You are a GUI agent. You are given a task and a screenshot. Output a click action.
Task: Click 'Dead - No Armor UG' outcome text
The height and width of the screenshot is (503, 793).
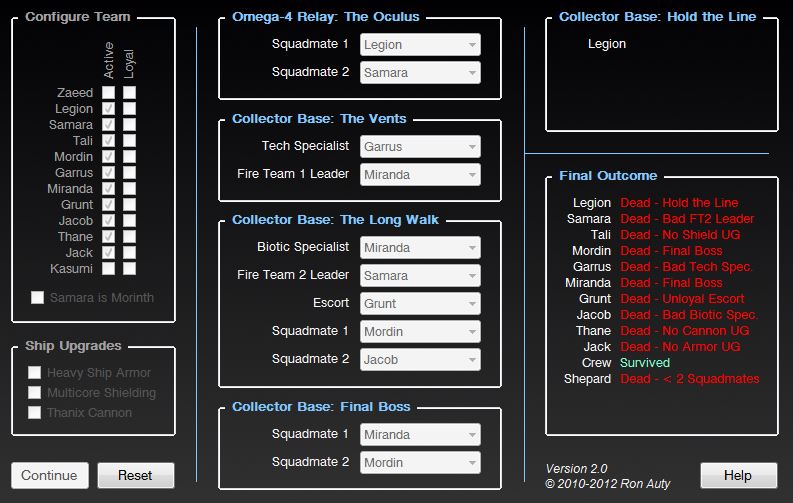tap(680, 347)
